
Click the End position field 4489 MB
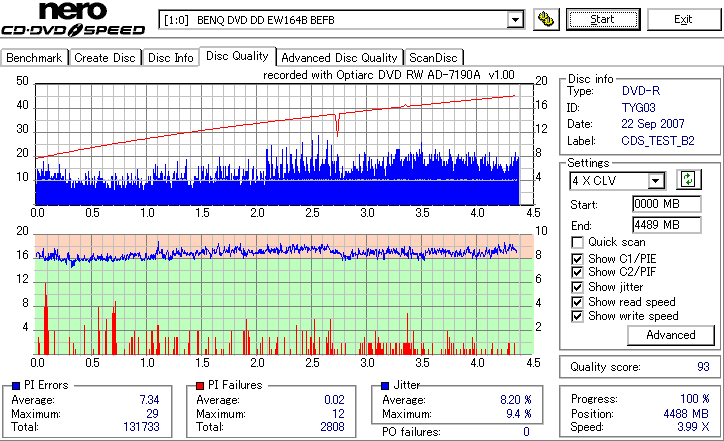[x=666, y=225]
